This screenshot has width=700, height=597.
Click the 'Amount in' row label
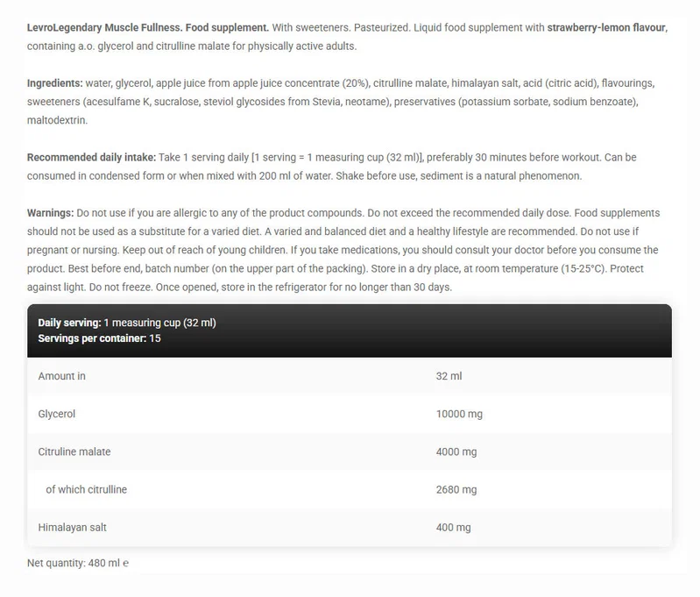tap(61, 376)
